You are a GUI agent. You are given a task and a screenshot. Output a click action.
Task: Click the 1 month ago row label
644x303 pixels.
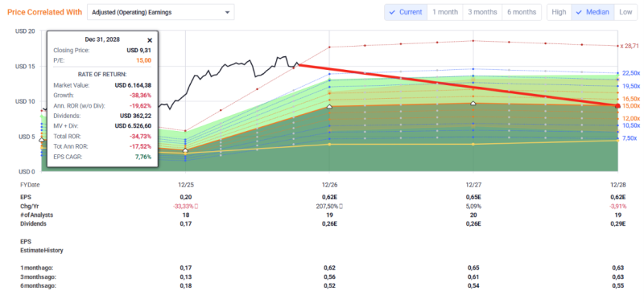click(x=37, y=268)
